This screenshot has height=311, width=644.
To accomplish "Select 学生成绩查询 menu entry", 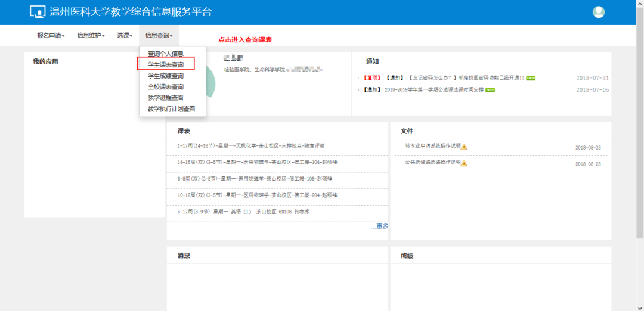I will (x=166, y=76).
